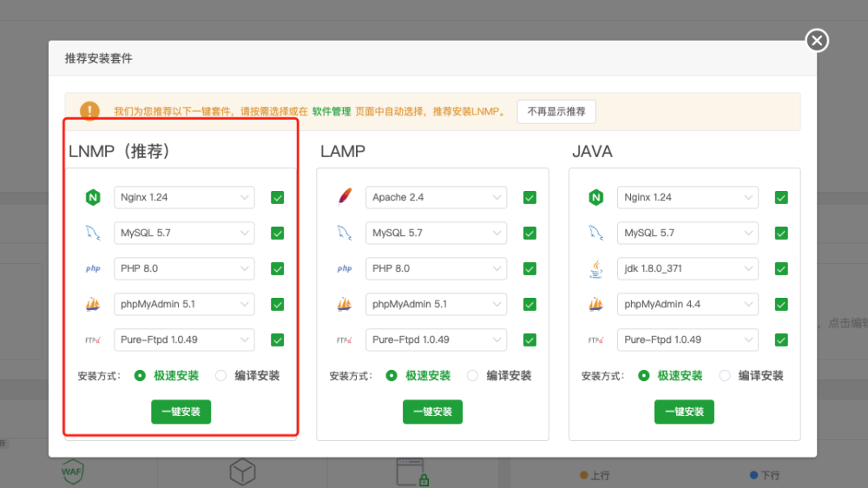Click the orange warning exclamation icon
868x488 pixels.
(89, 111)
